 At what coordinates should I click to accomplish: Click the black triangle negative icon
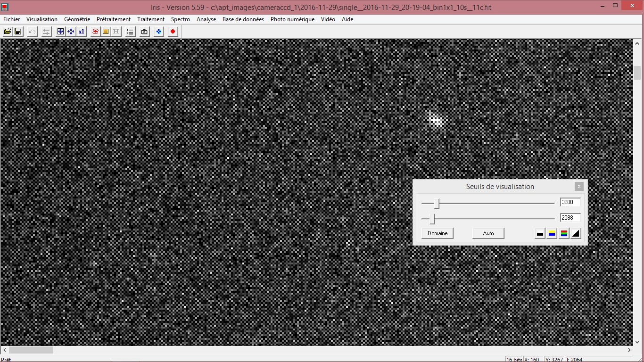(x=576, y=233)
